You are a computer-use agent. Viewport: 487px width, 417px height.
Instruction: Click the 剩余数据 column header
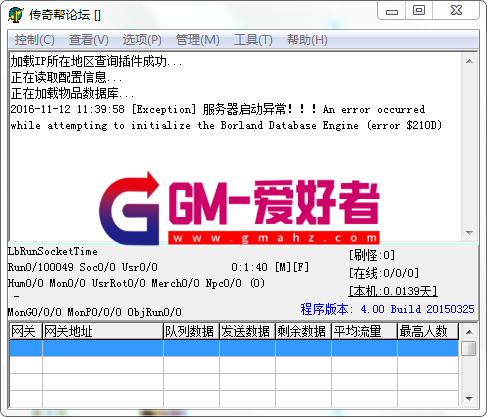(x=303, y=331)
